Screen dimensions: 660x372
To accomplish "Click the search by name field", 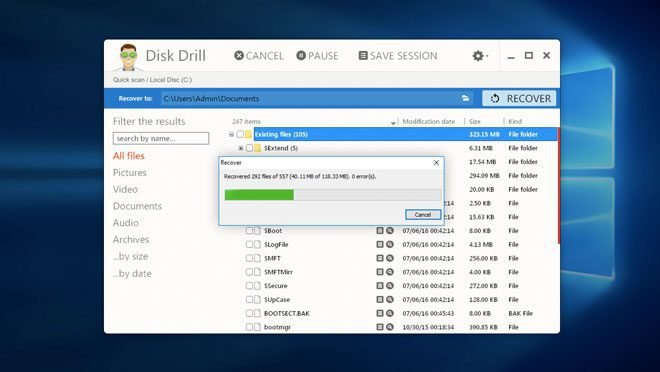I will pyautogui.click(x=161, y=138).
